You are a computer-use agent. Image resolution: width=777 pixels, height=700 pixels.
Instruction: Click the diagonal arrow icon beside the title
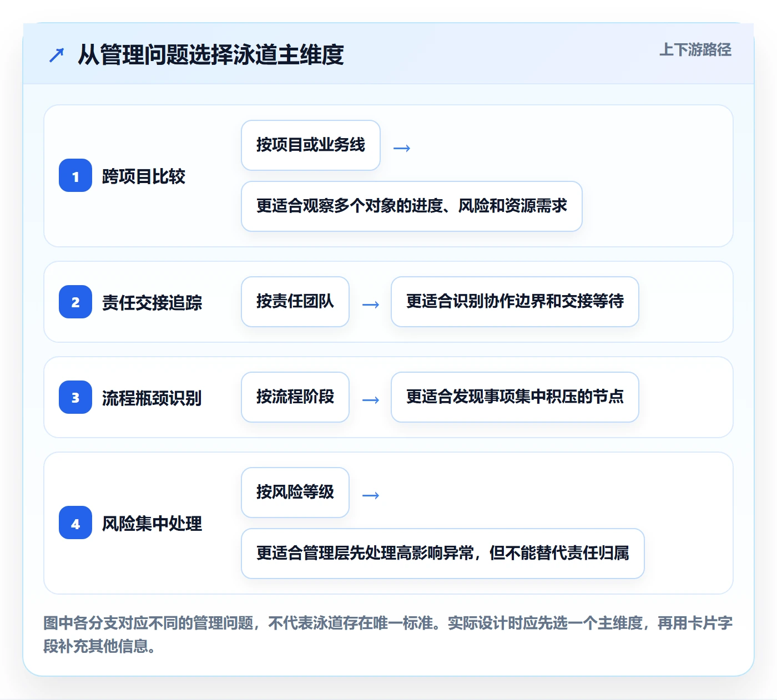tap(57, 55)
